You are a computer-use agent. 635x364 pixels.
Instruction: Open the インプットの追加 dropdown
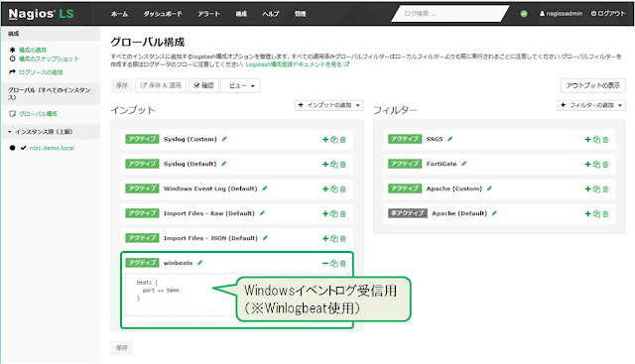click(328, 105)
